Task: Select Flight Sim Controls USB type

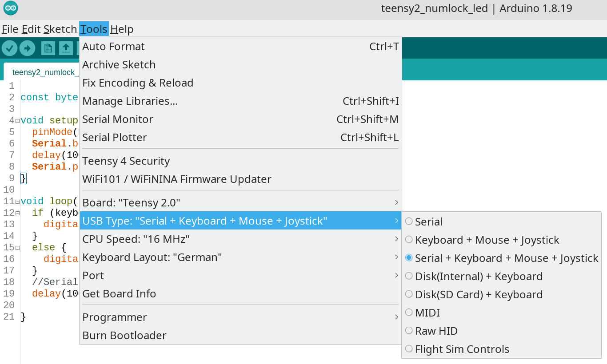Action: tap(501, 349)
